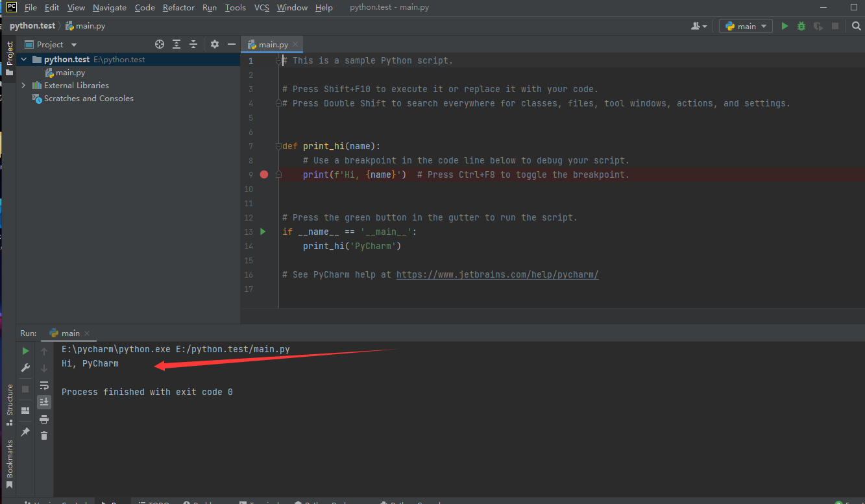The image size is (865, 504).
Task: Expand the External Libraries node
Action: coord(24,85)
